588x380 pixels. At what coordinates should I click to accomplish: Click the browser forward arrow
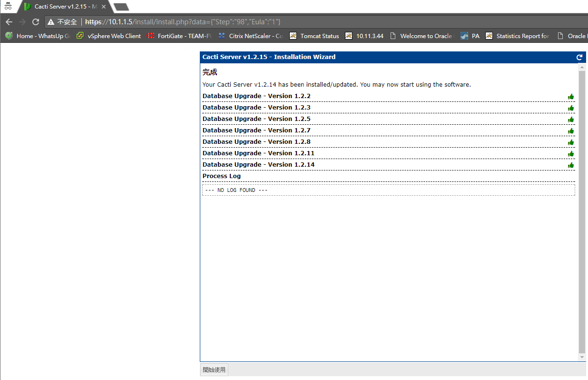pos(22,22)
